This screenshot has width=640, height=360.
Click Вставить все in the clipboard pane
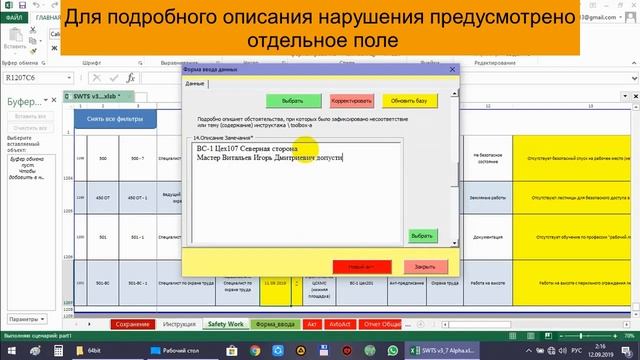pyautogui.click(x=31, y=116)
